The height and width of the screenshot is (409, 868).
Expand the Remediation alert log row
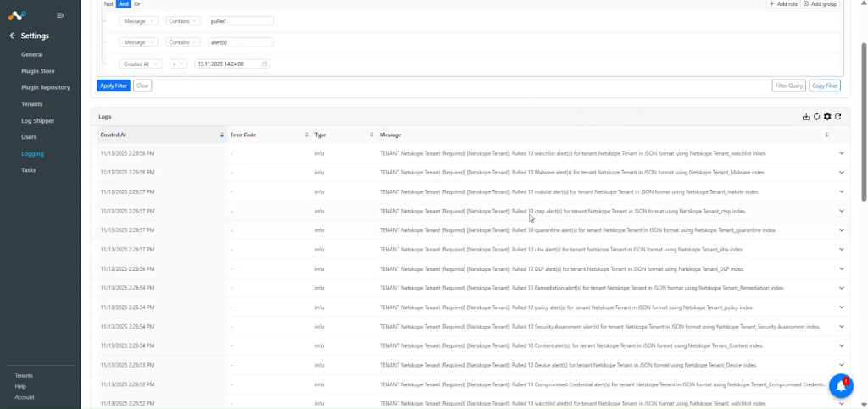tap(842, 288)
